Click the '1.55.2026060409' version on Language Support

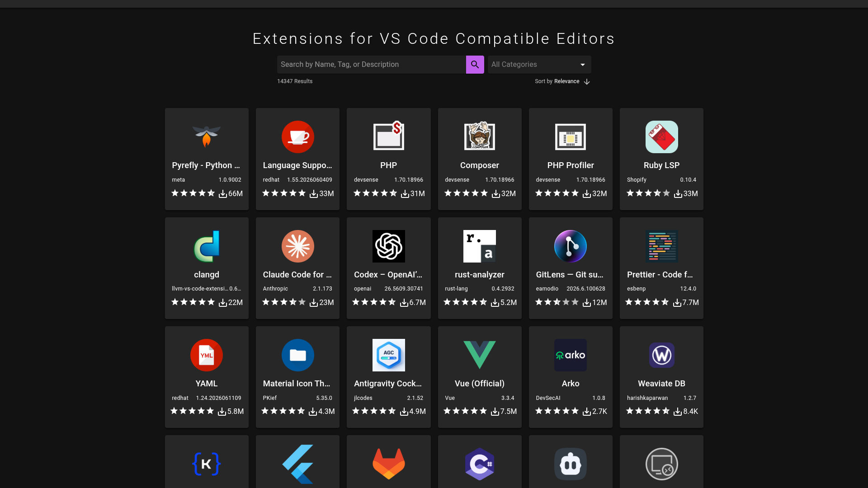[x=310, y=180]
